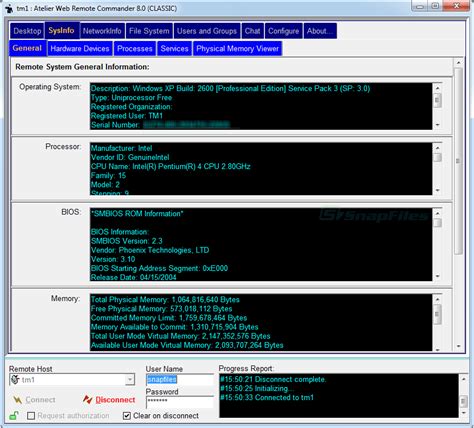
Task: Click the Disconnect red bolt icon
Action: pyautogui.click(x=87, y=399)
